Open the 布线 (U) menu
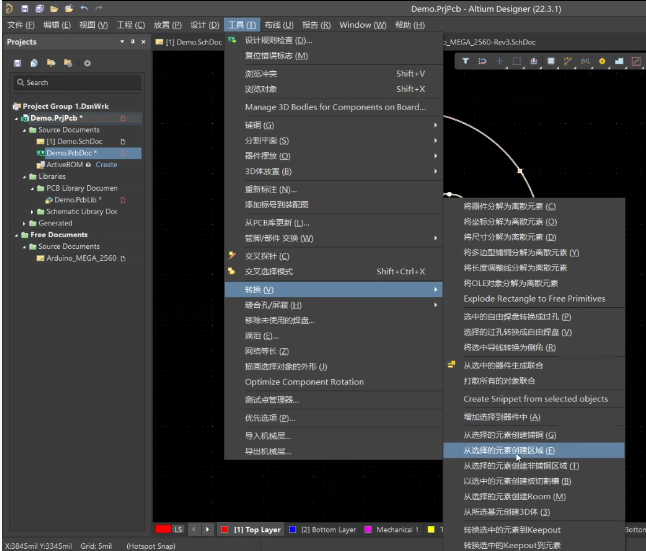Viewport: 646px width, 551px height. 279,25
